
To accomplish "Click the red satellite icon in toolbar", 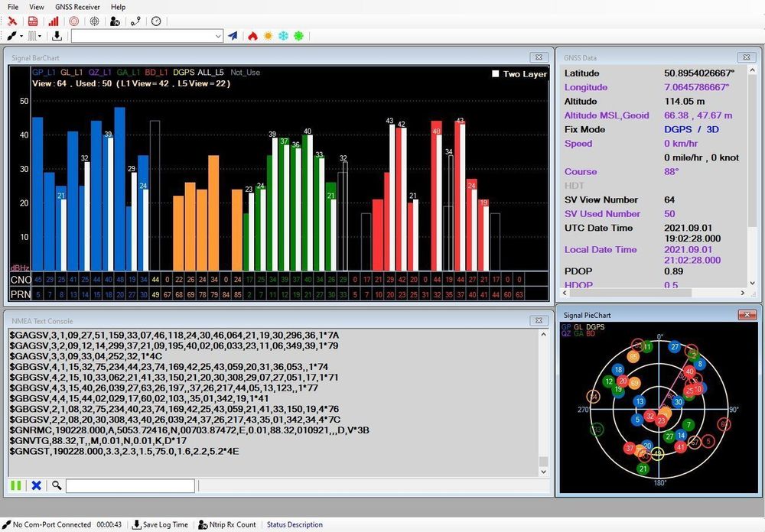I will pyautogui.click(x=12, y=21).
